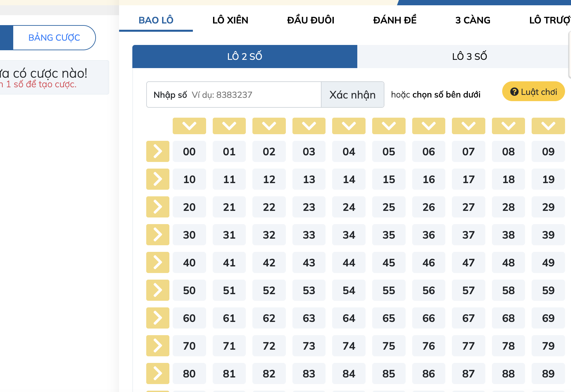Select entire row with arrow beside 30
The height and width of the screenshot is (392, 571).
pyautogui.click(x=158, y=235)
